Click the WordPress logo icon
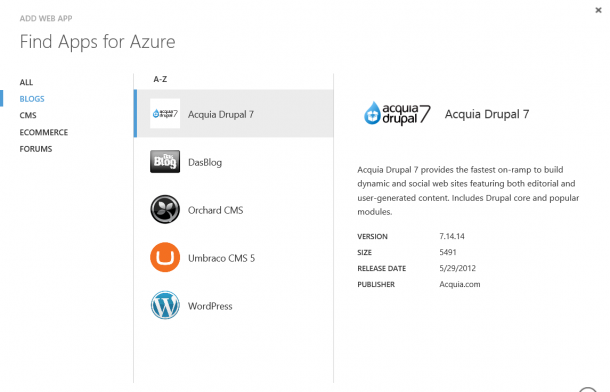 point(165,305)
